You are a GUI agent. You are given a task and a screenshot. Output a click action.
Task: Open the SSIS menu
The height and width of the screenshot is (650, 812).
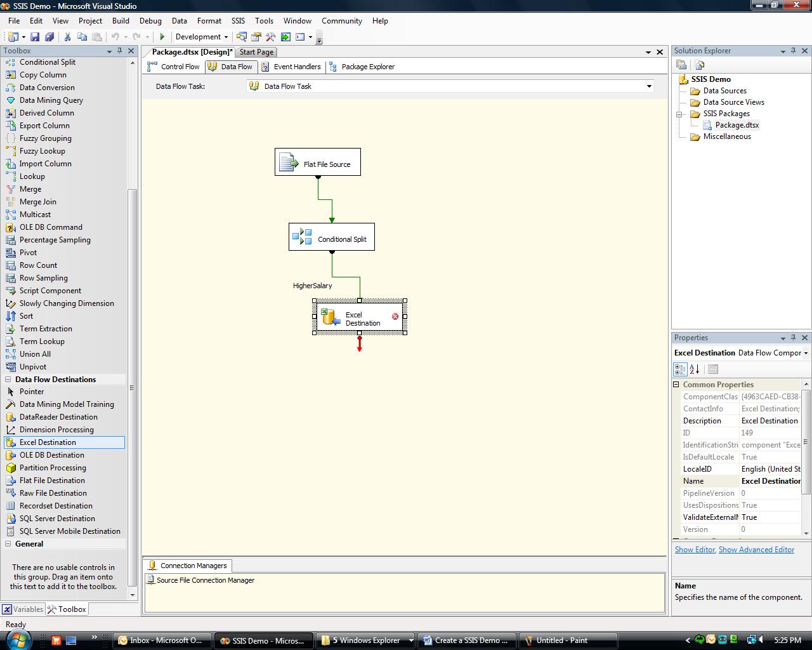coord(238,21)
